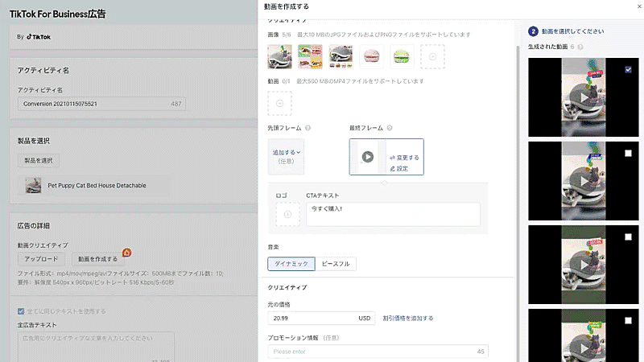Play the end frame preview

(368, 157)
